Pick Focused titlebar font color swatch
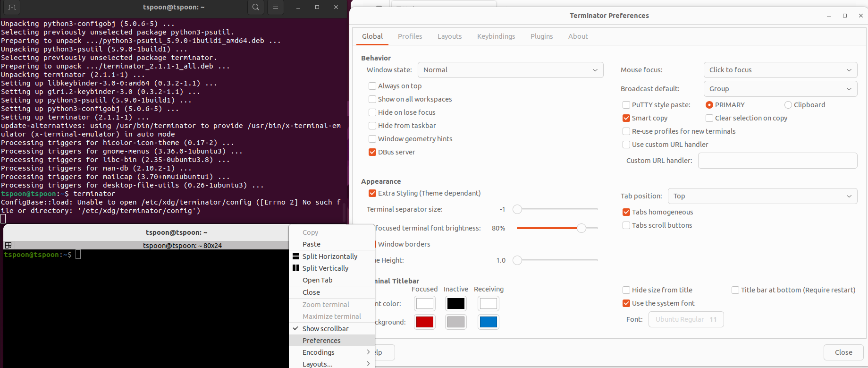868x368 pixels. [x=425, y=303]
